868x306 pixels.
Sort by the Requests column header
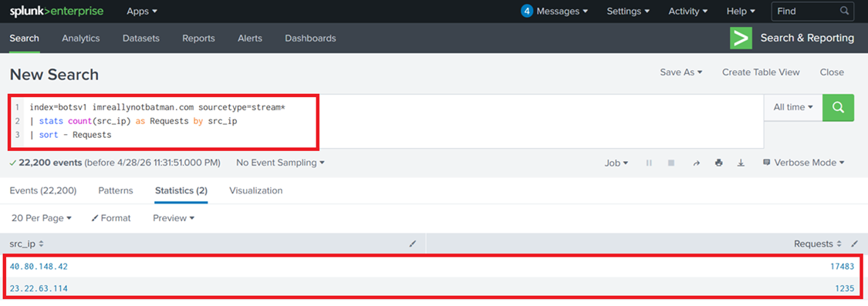click(x=818, y=244)
